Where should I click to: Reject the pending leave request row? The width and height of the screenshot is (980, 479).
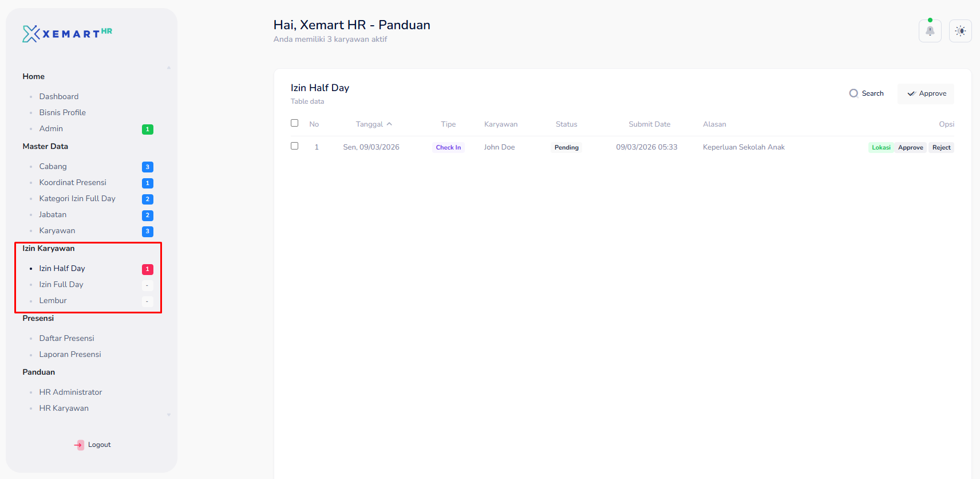point(941,147)
